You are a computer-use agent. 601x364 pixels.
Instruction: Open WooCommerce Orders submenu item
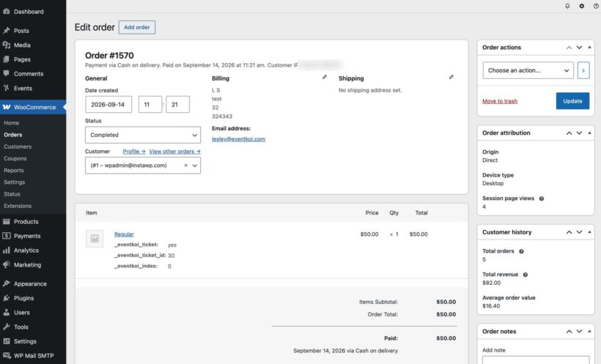[13, 135]
